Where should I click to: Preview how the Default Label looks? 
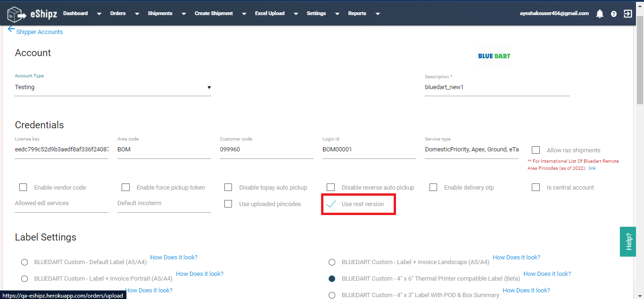coord(174,257)
